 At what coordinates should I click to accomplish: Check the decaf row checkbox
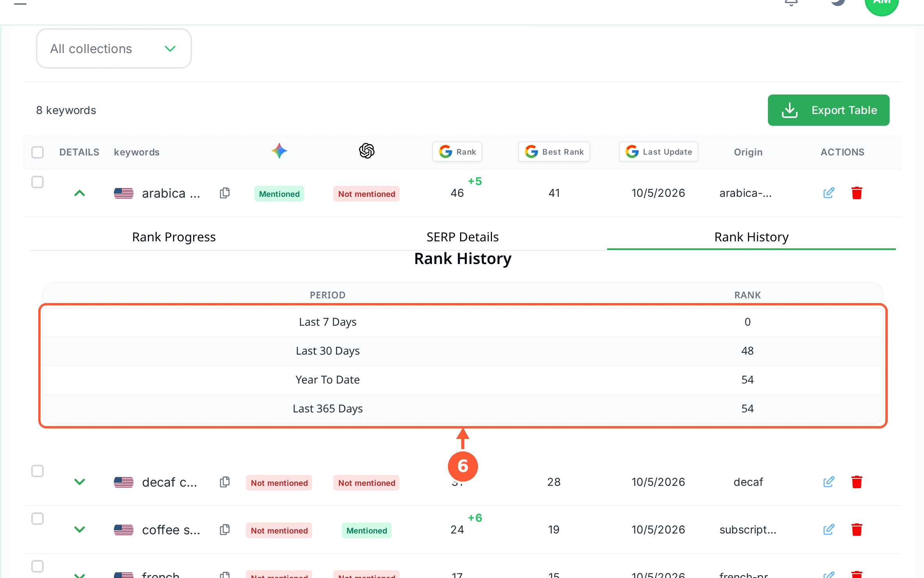click(37, 471)
